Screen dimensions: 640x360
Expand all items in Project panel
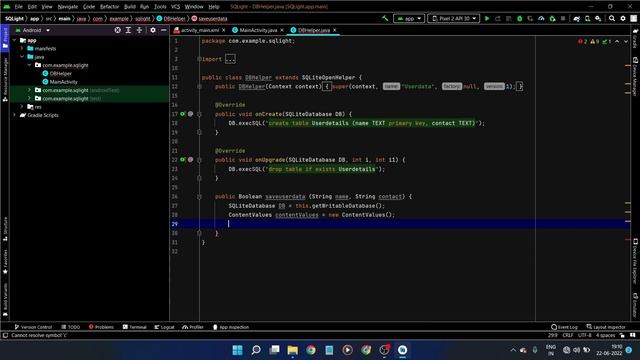click(128, 30)
